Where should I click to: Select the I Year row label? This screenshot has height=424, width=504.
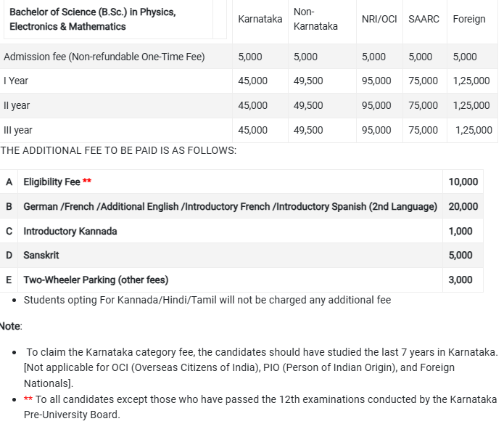tap(16, 81)
